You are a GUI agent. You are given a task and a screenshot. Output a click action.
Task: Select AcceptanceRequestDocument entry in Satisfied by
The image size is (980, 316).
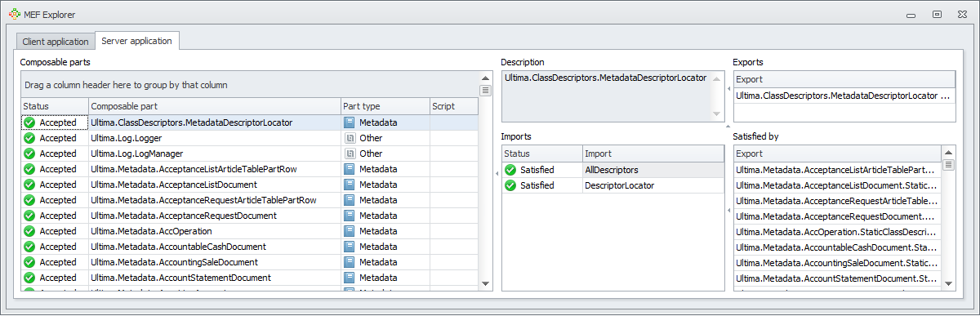click(837, 216)
